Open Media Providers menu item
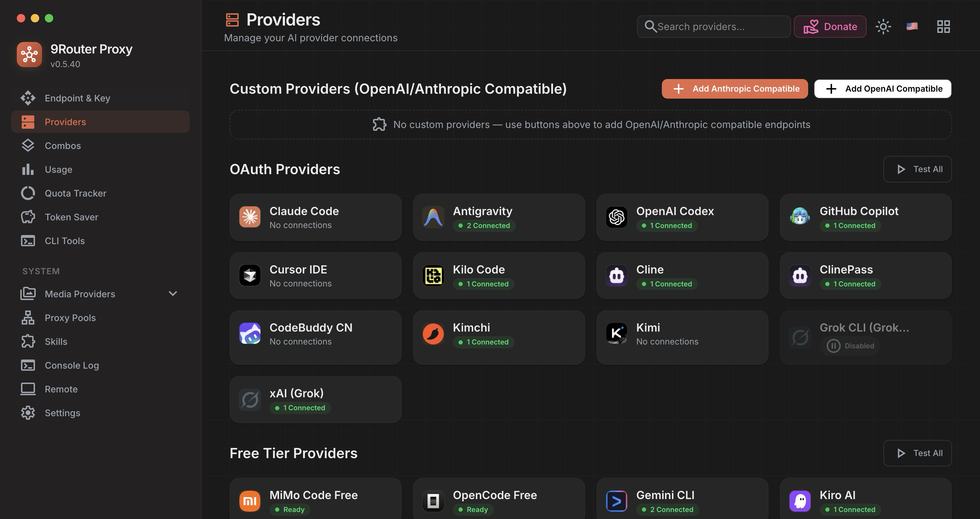The height and width of the screenshot is (519, 980). [x=100, y=294]
